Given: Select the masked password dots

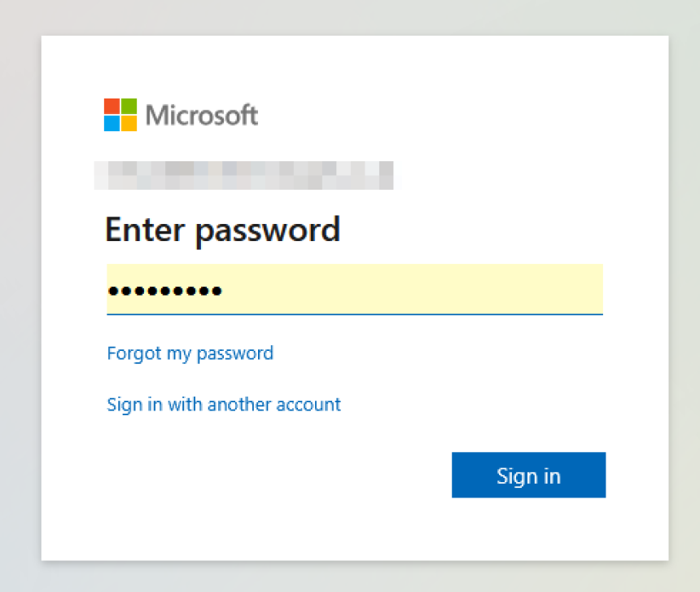Looking at the screenshot, I should coord(164,289).
